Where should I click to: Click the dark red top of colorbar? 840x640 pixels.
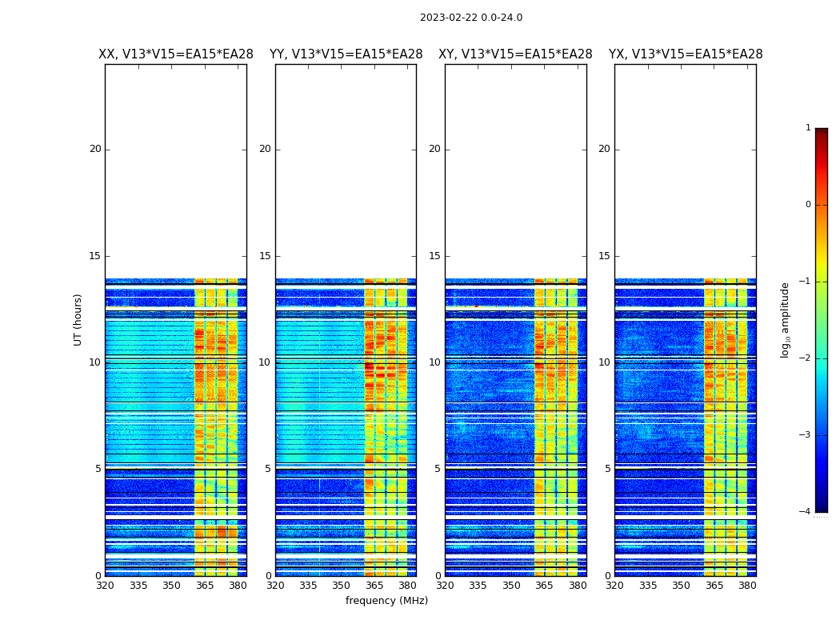point(821,133)
